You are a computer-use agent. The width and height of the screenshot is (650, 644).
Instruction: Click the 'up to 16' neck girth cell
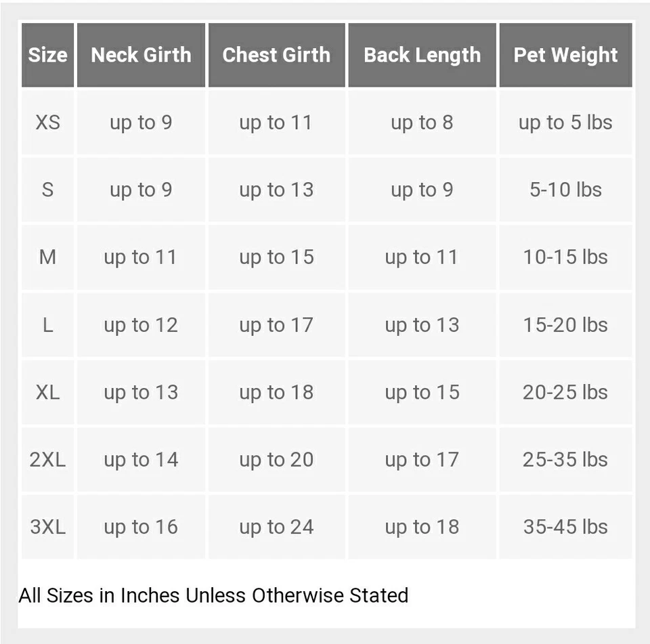tap(141, 527)
